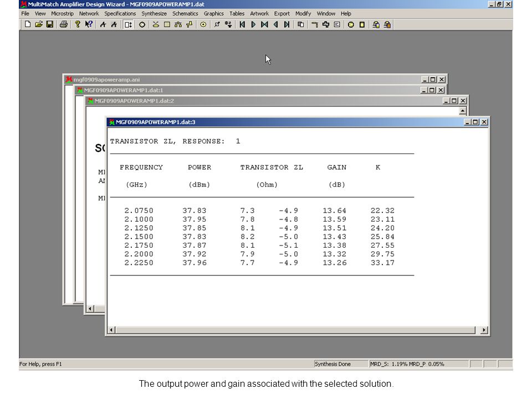The width and height of the screenshot is (532, 399).
Task: Click the overlapping pages toolbar icon
Action: point(300,24)
